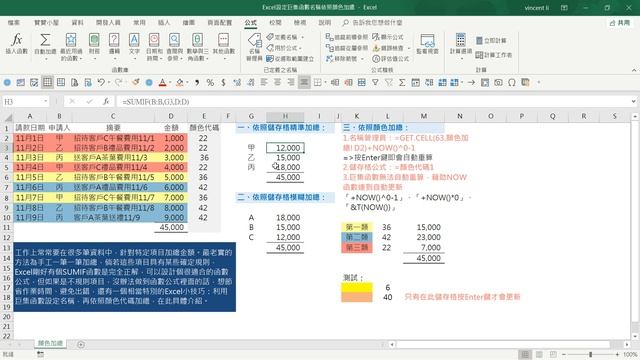The height and width of the screenshot is (360, 640).
Task: Switch to Page Layout view in the status bar
Action: click(539, 354)
